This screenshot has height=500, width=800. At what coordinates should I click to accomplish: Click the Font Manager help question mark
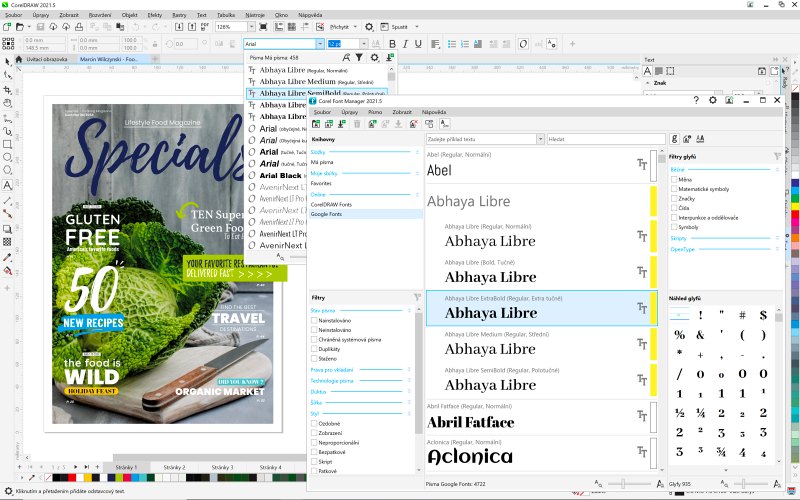[696, 100]
